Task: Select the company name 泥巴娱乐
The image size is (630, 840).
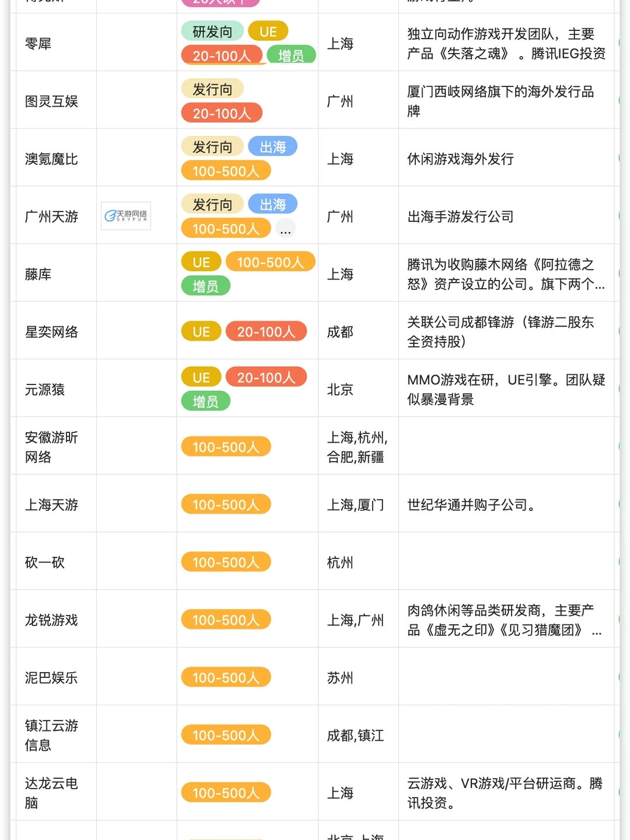Action: click(51, 678)
